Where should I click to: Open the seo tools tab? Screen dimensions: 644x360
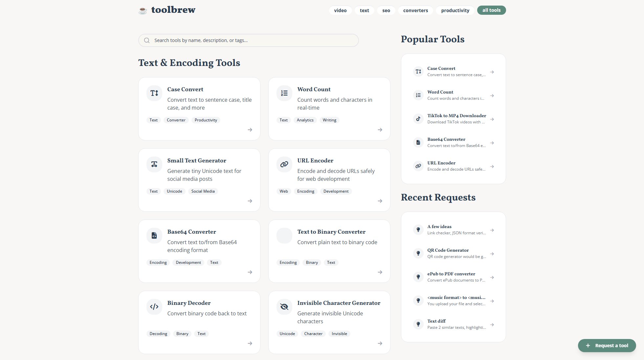point(386,10)
